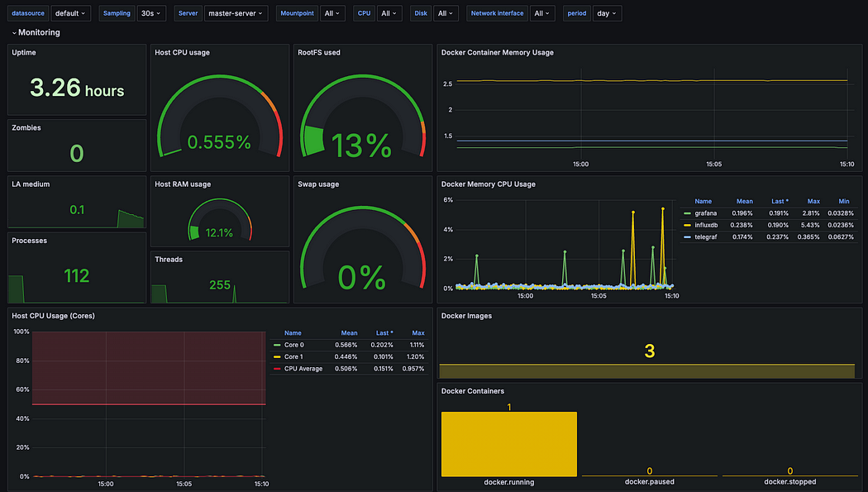Click the Core 1 legend color swatch
Viewport: 868px width, 492px height.
(277, 357)
